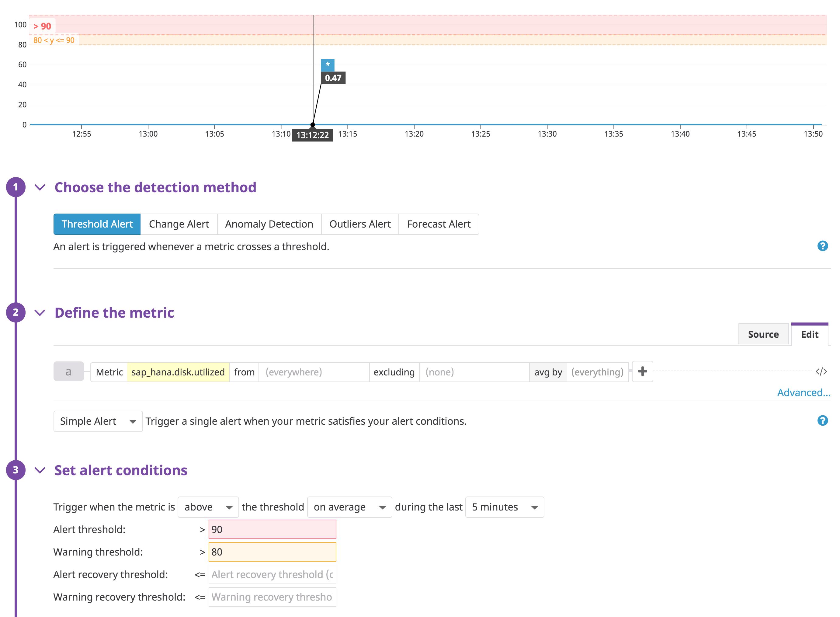Click the 'above' threshold condition selector
The height and width of the screenshot is (617, 840).
208,507
